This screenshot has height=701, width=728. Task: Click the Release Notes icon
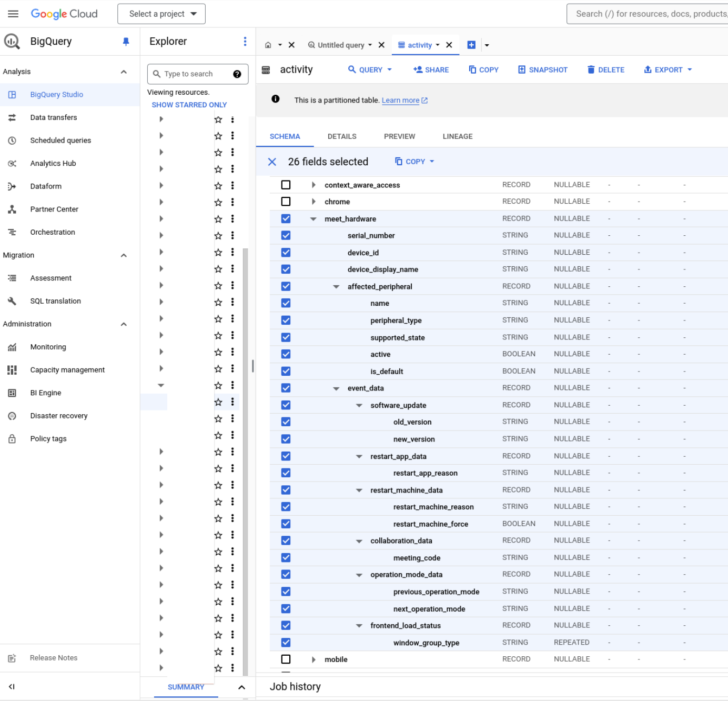point(12,658)
